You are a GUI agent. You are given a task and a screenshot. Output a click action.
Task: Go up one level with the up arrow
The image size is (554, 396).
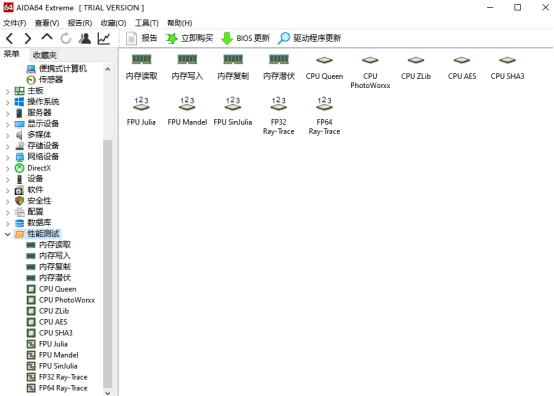[47, 37]
